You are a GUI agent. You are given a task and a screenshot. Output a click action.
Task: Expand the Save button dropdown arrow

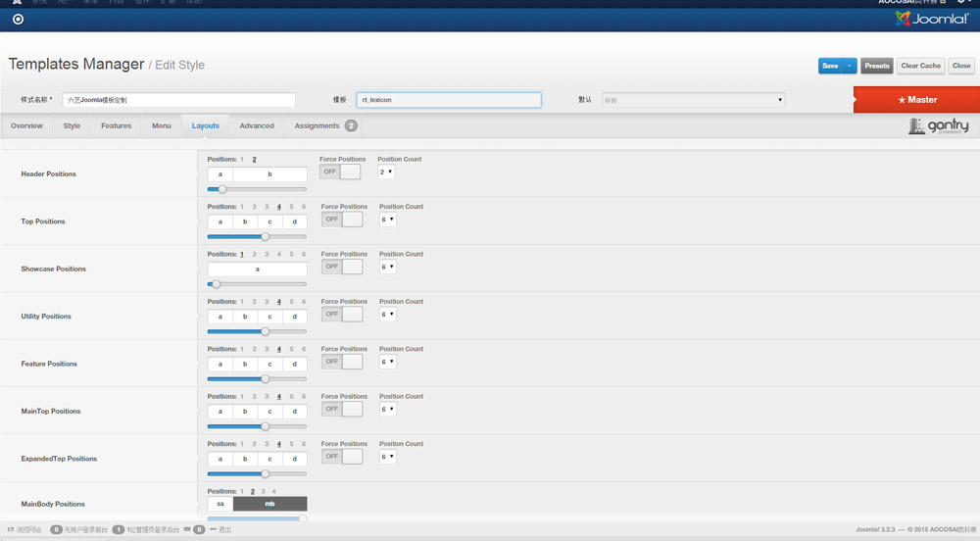click(850, 66)
